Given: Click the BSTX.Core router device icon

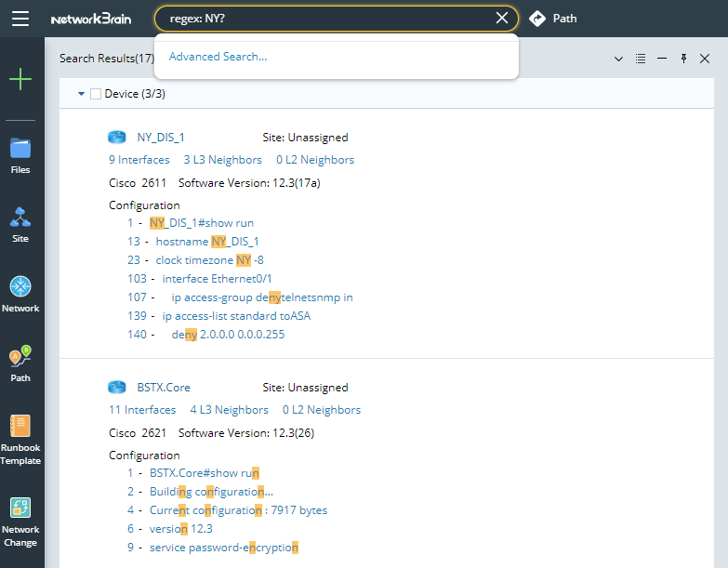Looking at the screenshot, I should point(117,387).
